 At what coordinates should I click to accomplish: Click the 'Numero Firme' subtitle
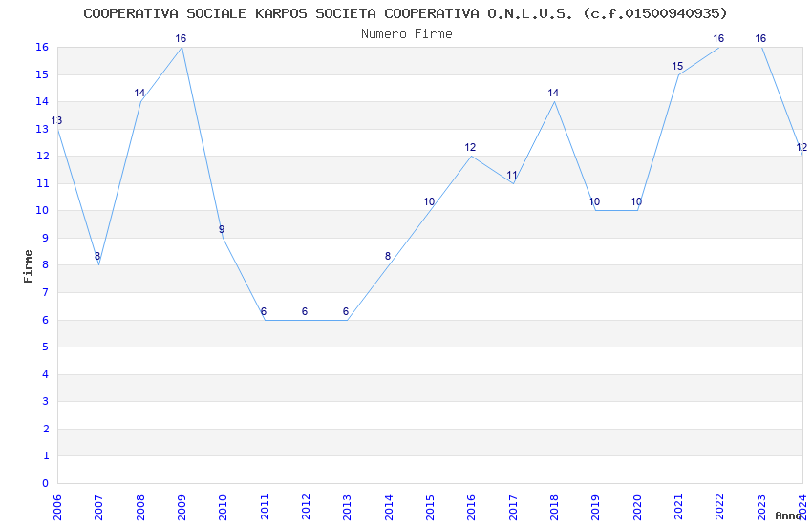tap(407, 34)
